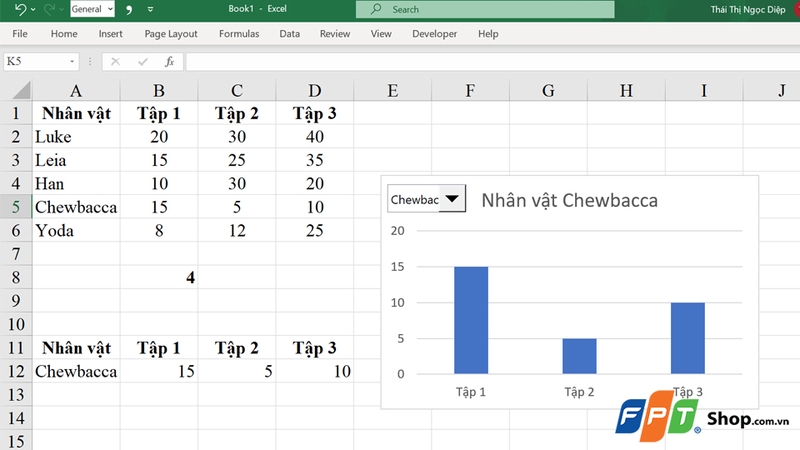Image resolution: width=800 pixels, height=450 pixels.
Task: Click cell D2 with value 40
Action: (x=315, y=137)
